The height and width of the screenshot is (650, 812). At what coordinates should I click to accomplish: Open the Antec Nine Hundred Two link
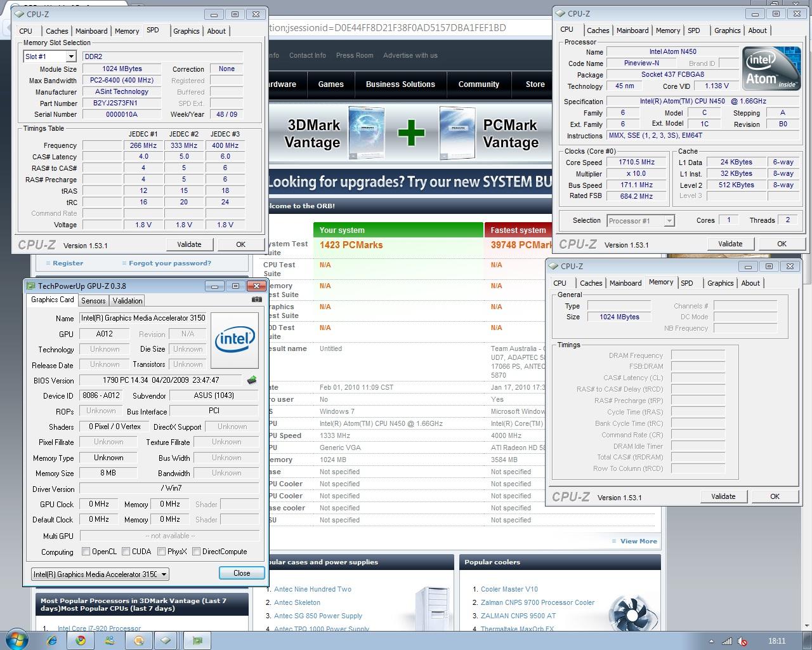click(313, 589)
